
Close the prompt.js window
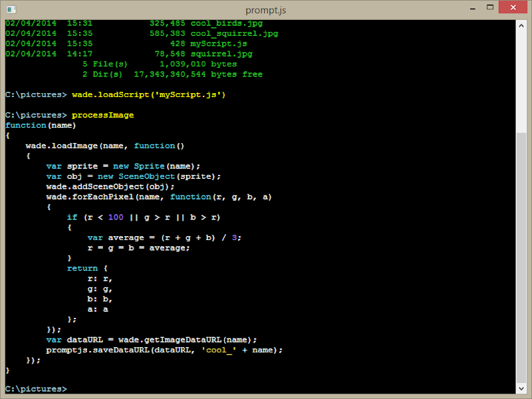coord(513,7)
